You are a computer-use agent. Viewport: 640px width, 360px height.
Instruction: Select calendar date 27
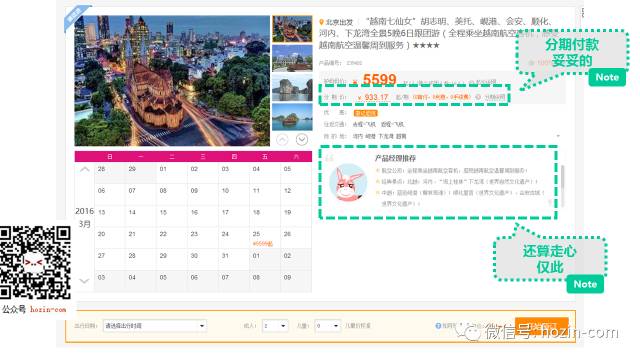point(110,260)
